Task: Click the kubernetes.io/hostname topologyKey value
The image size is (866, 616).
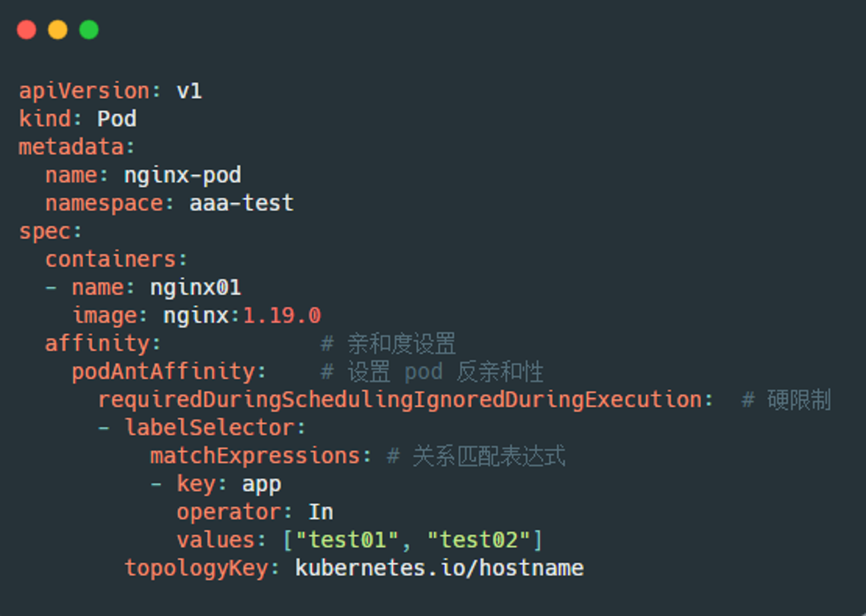Action: (x=439, y=568)
